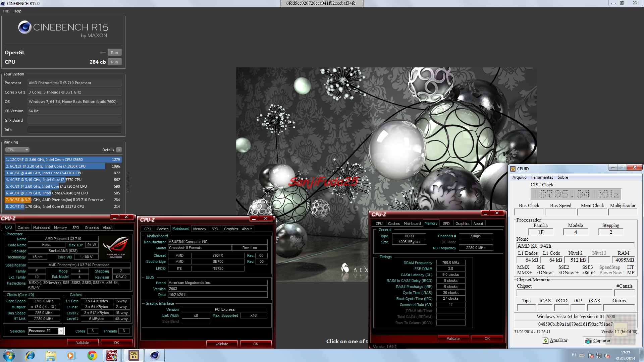Viewport: 644px width, 362px height.
Task: Click Validate in right CPU-Z Memory window
Action: tap(453, 339)
